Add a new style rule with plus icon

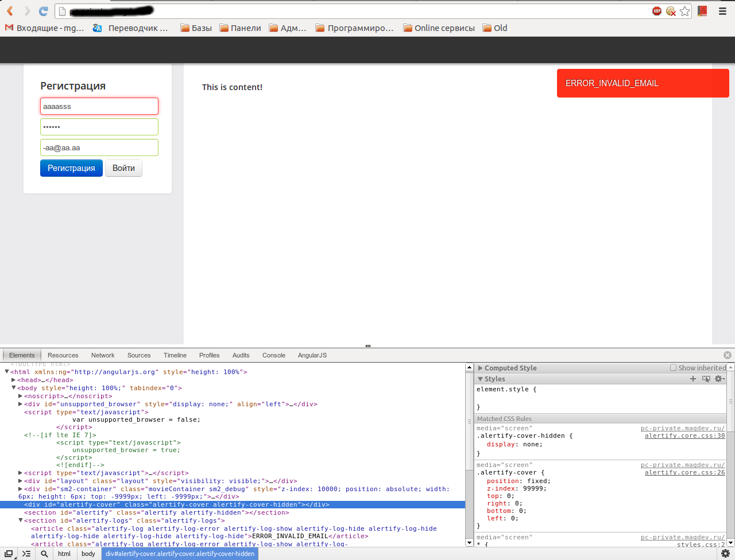[x=693, y=379]
